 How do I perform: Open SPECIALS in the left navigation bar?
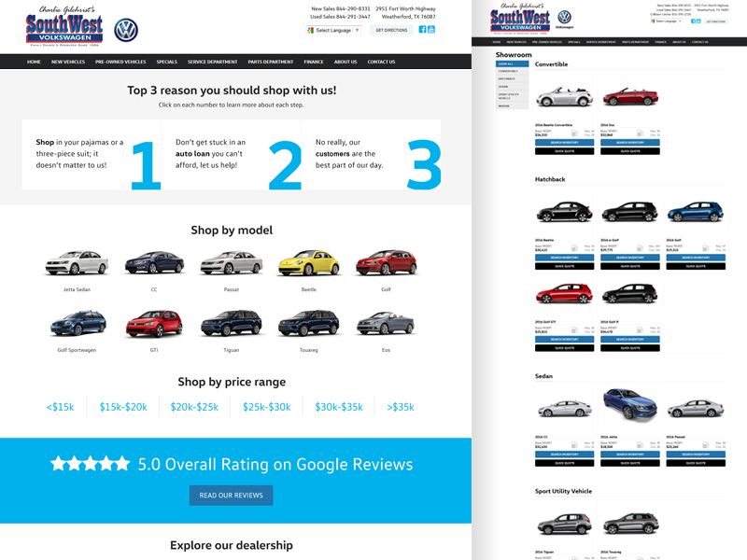coord(167,62)
